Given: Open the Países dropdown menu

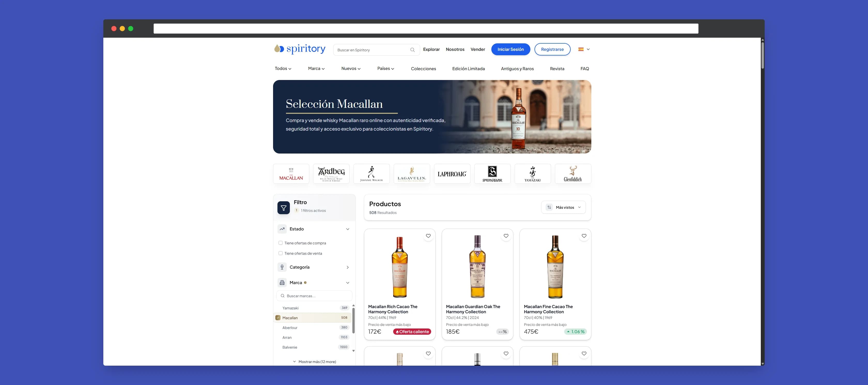Looking at the screenshot, I should (385, 69).
